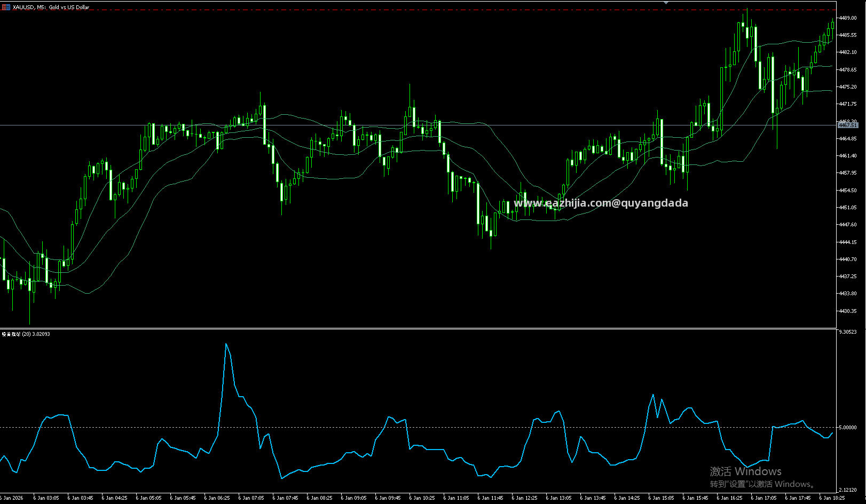The height and width of the screenshot is (504, 866).
Task: Click time label "6 Jan 16:25"
Action: (x=729, y=498)
